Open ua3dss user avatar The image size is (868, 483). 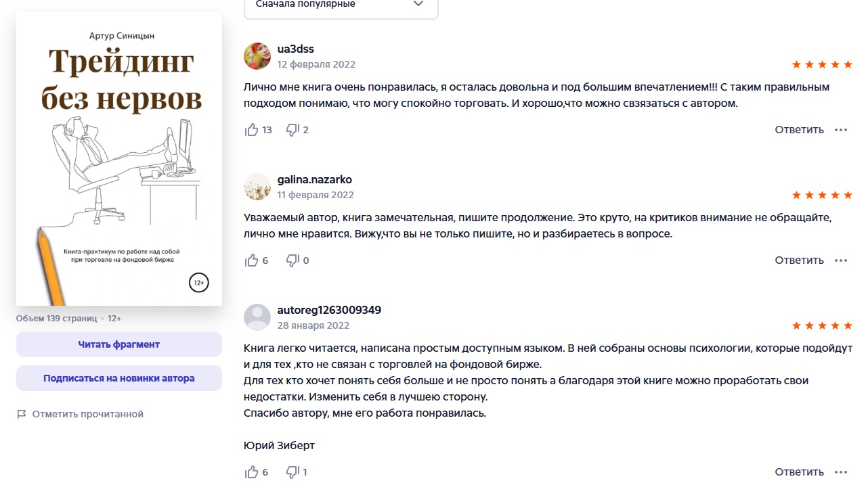pyautogui.click(x=257, y=56)
